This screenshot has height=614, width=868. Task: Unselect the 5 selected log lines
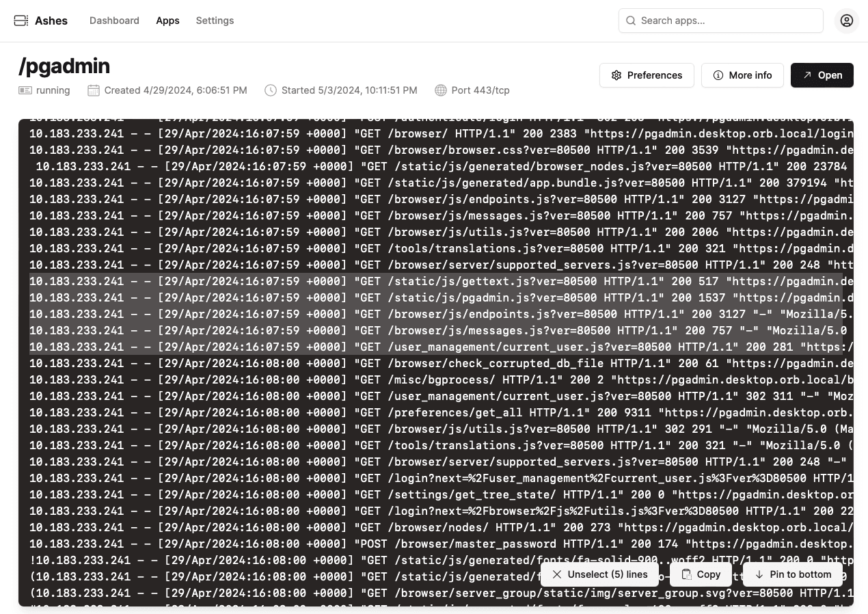pos(599,574)
